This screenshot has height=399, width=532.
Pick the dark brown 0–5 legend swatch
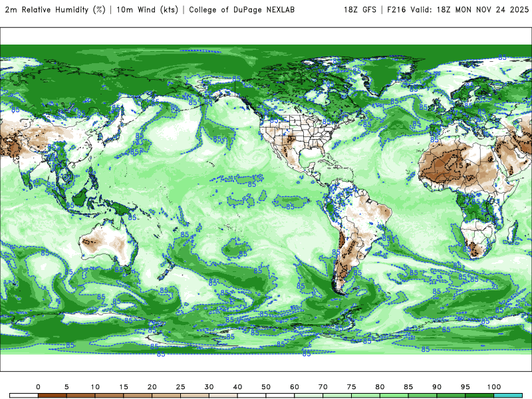53,396
